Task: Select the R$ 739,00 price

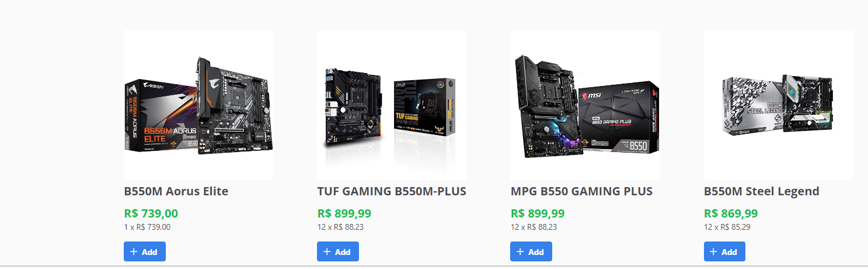Action: point(151,213)
